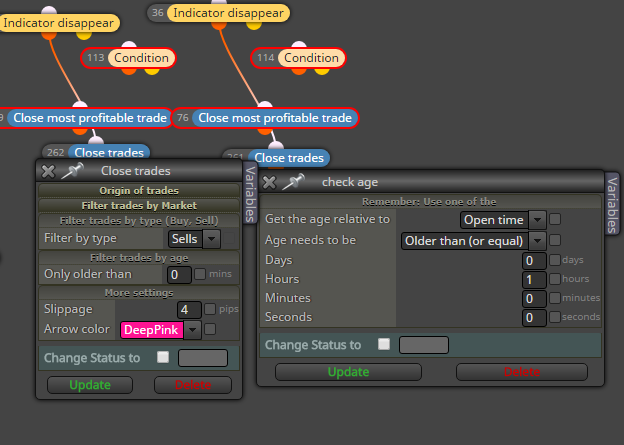
Task: Select Indicator disappear node 36
Action: 219,13
